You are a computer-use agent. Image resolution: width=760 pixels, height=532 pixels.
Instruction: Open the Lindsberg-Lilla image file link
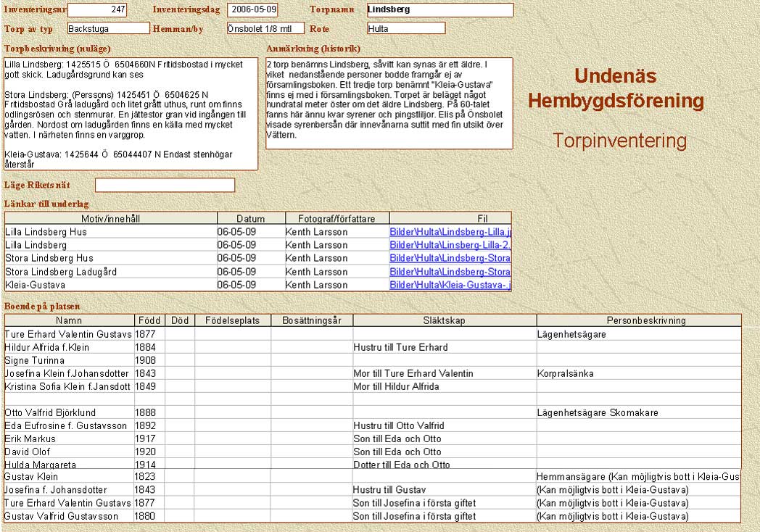(x=450, y=232)
